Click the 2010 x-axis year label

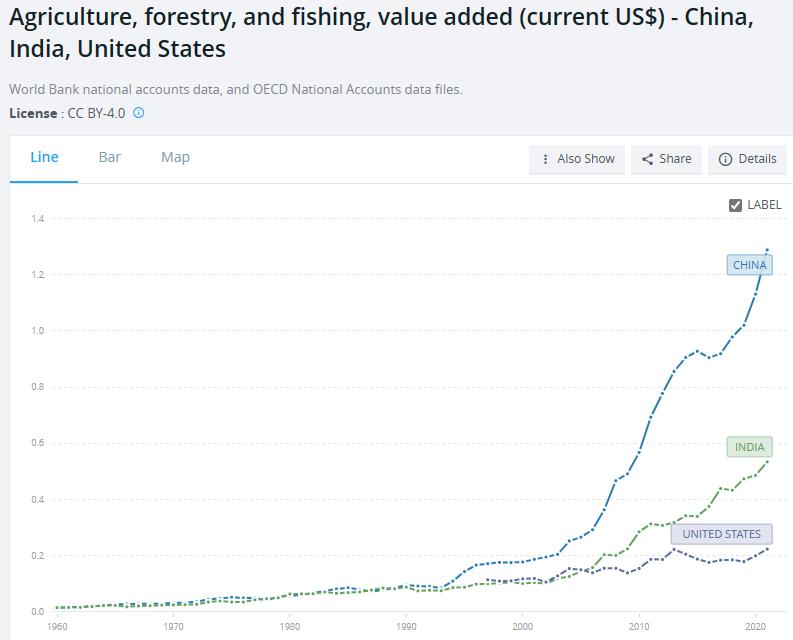point(639,627)
